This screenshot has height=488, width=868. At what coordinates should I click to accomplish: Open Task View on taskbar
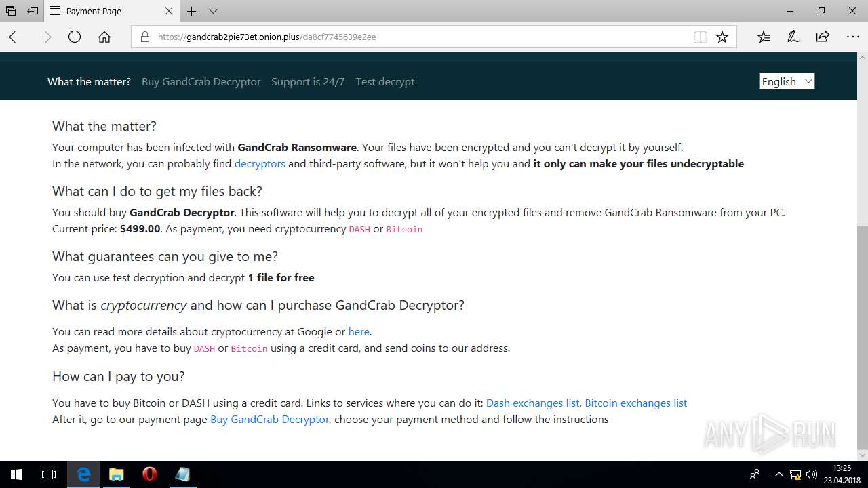[49, 474]
